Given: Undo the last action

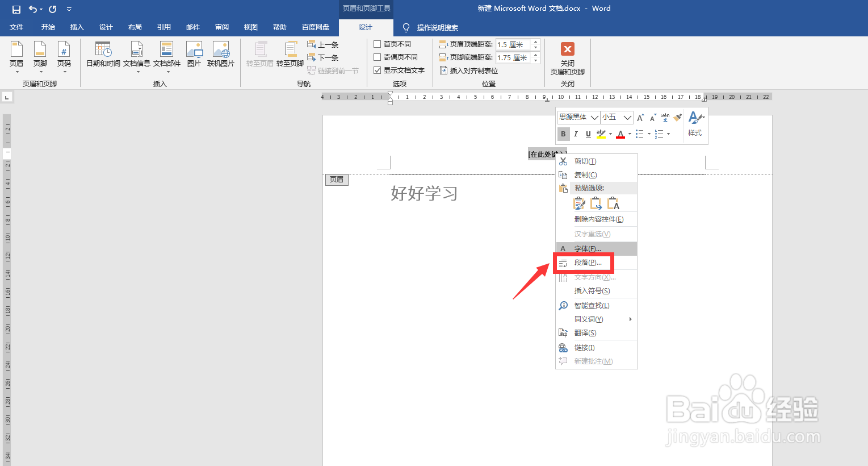Looking at the screenshot, I should click(33, 9).
